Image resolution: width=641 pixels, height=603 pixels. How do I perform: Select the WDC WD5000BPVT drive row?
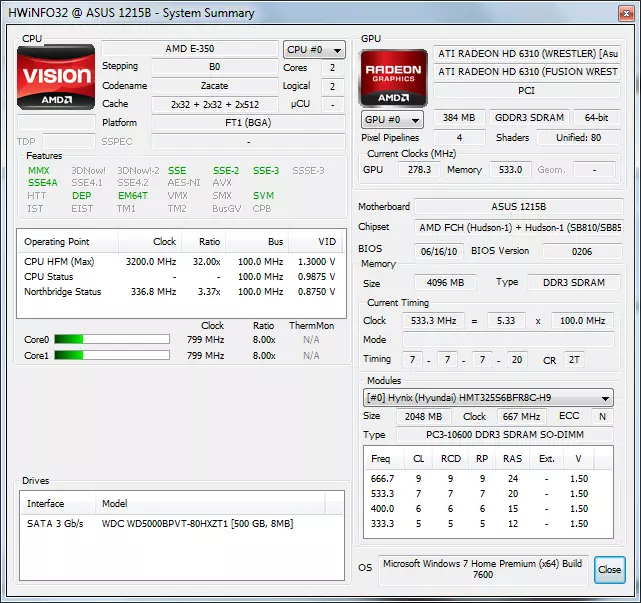(x=182, y=524)
